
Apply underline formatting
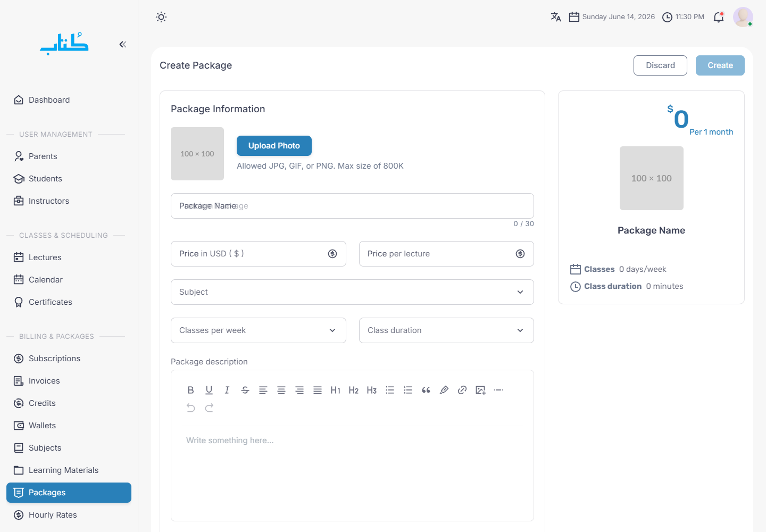click(209, 390)
